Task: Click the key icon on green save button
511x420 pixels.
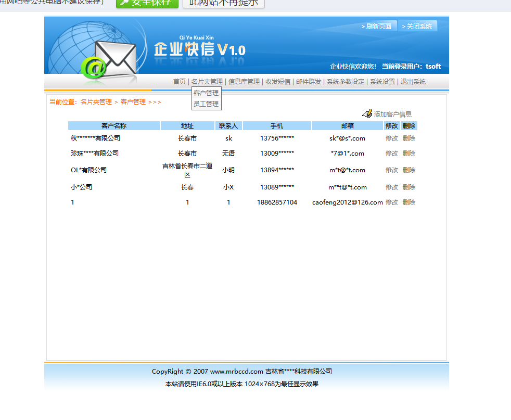Action: (124, 3)
